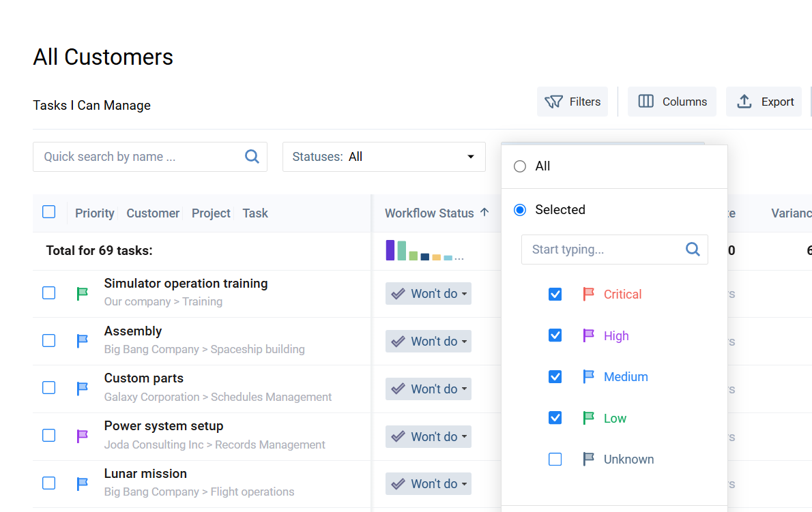Focus the Start typing priority search field
This screenshot has width=812, height=512.
coord(604,250)
